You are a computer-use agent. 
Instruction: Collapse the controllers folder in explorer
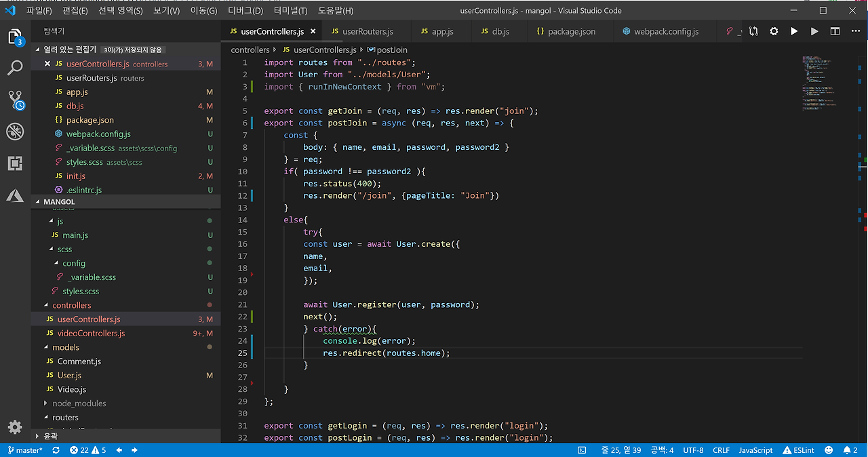point(71,305)
